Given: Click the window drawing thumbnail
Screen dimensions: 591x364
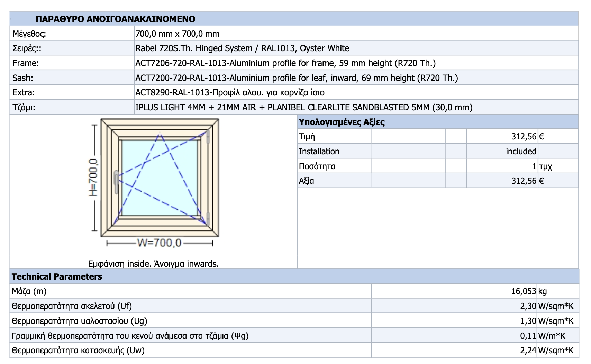Looking at the screenshot, I should point(160,178).
